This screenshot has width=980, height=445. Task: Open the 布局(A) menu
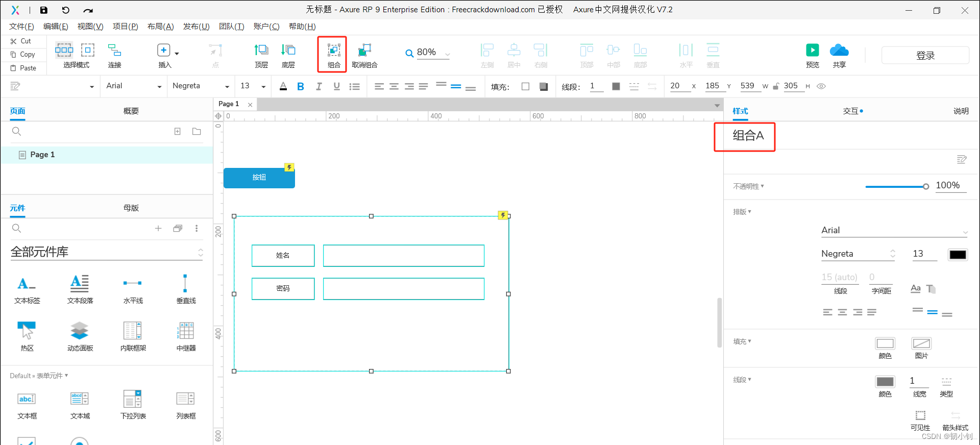pyautogui.click(x=160, y=27)
